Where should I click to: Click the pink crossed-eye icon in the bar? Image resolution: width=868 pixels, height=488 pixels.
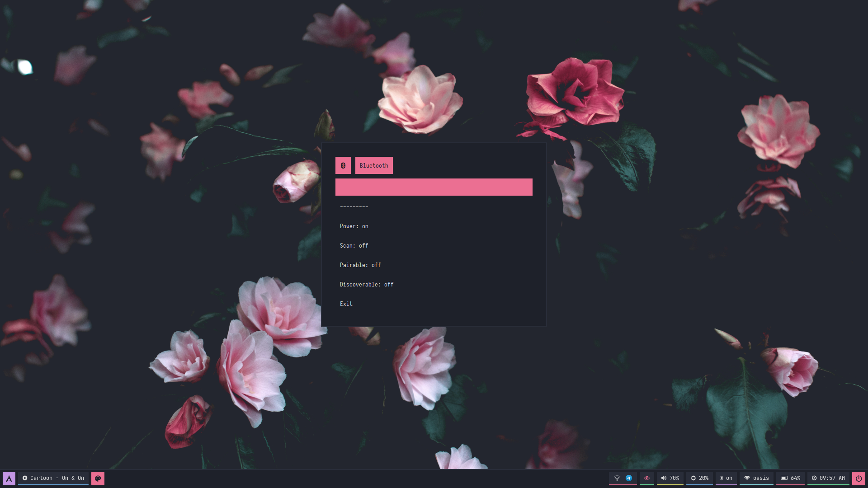click(x=647, y=478)
